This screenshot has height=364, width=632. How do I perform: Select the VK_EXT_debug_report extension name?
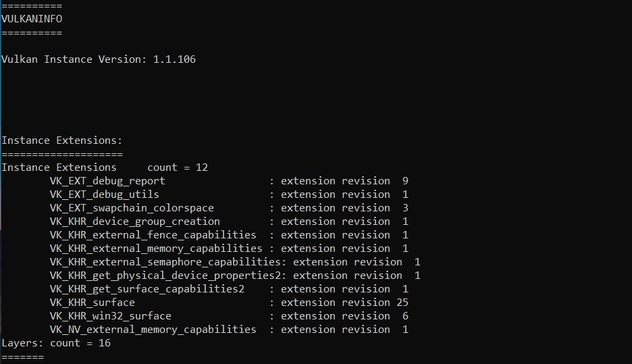107,181
